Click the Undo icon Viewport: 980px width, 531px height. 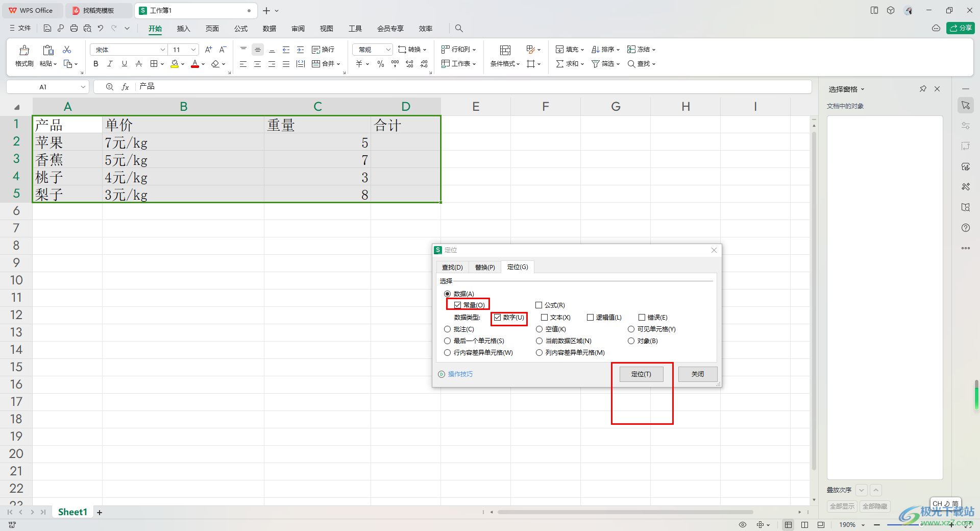click(x=101, y=29)
